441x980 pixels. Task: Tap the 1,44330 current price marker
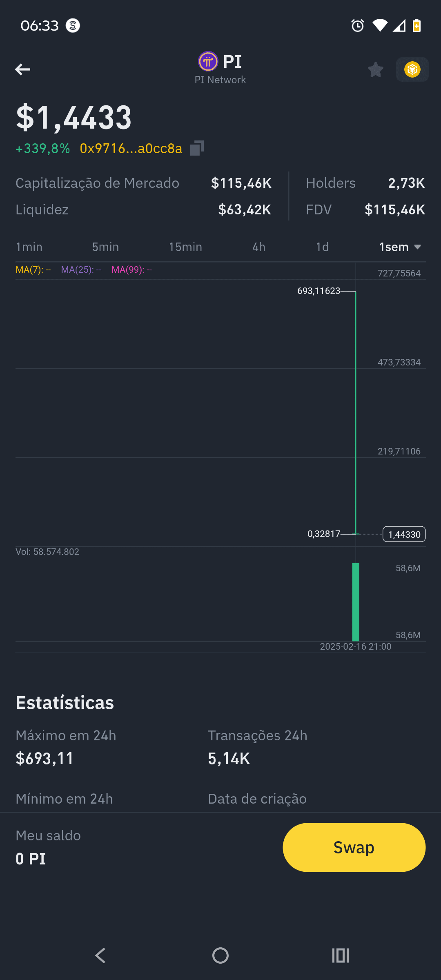404,534
